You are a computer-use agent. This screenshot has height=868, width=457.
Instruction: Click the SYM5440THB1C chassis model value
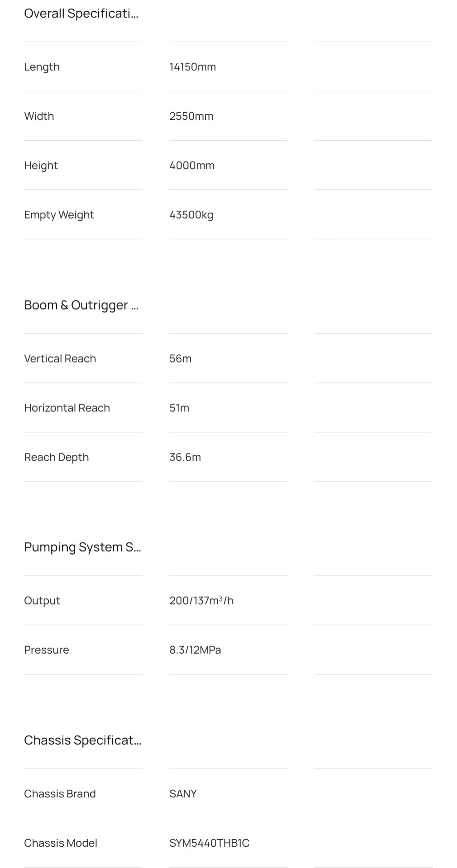209,843
